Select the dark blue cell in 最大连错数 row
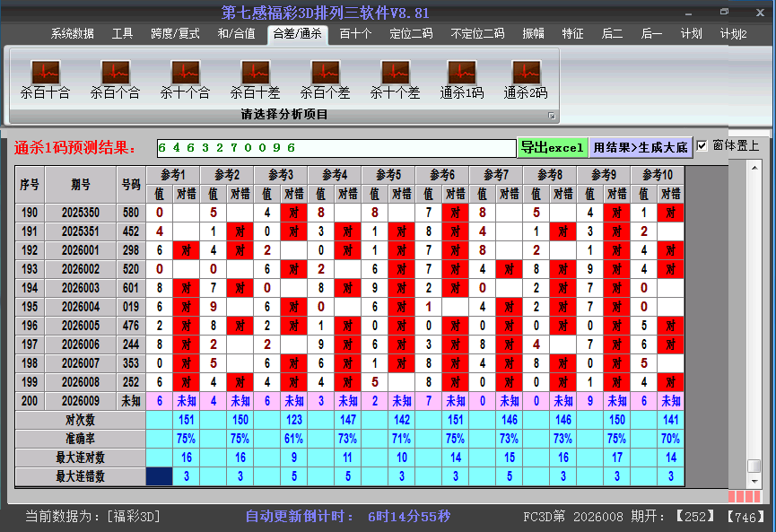 click(160, 476)
